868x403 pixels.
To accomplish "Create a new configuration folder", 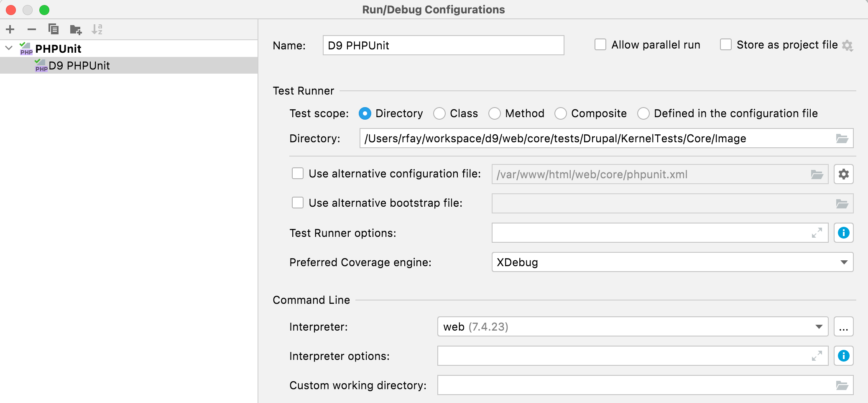I will (x=75, y=29).
